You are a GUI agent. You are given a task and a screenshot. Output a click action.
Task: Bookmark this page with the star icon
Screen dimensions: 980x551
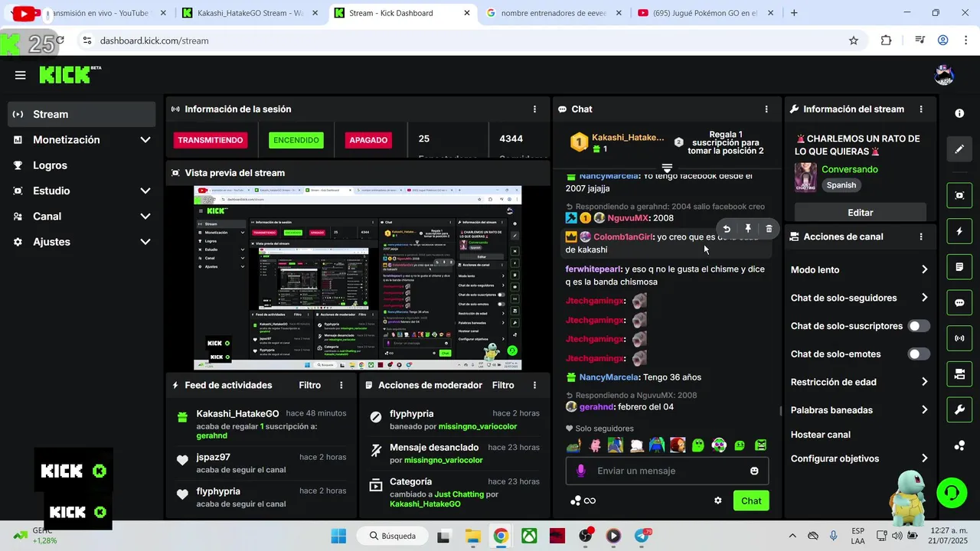(x=854, y=41)
